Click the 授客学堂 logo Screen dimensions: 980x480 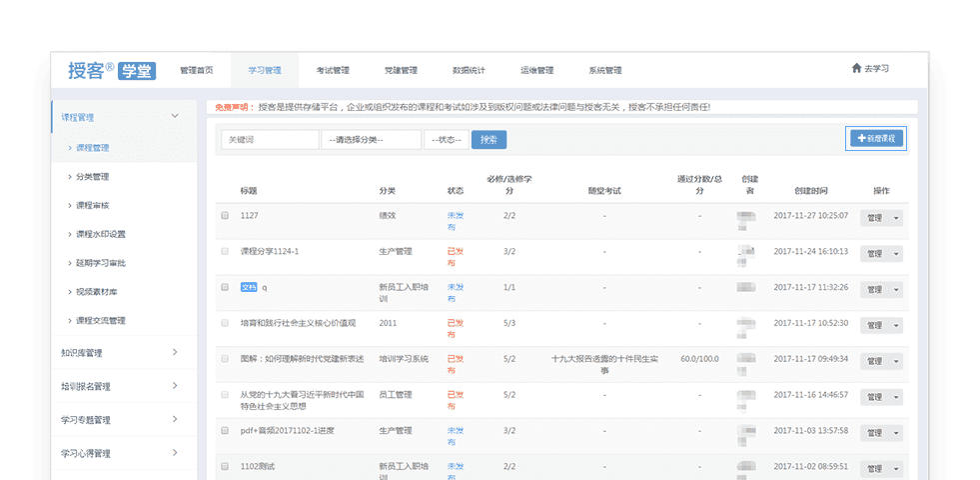[x=112, y=71]
